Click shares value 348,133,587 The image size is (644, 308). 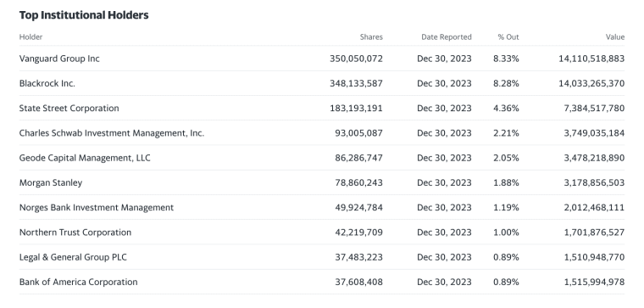click(x=356, y=83)
